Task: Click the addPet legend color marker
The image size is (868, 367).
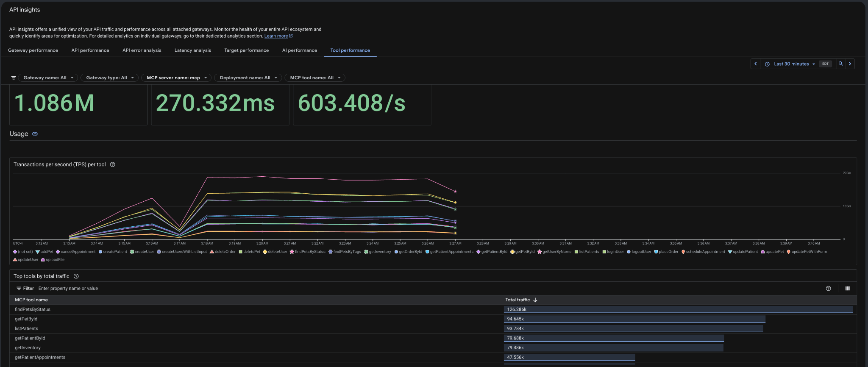Action: coord(38,252)
